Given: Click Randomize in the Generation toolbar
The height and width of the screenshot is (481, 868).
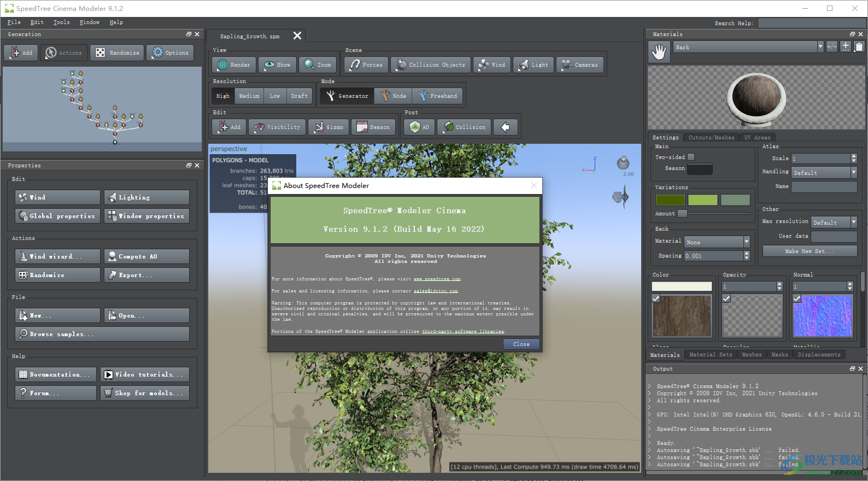Looking at the screenshot, I should (x=117, y=52).
